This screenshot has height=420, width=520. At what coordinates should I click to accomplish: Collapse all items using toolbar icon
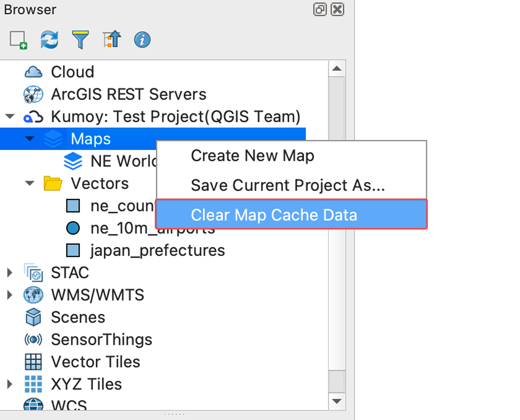tap(112, 39)
